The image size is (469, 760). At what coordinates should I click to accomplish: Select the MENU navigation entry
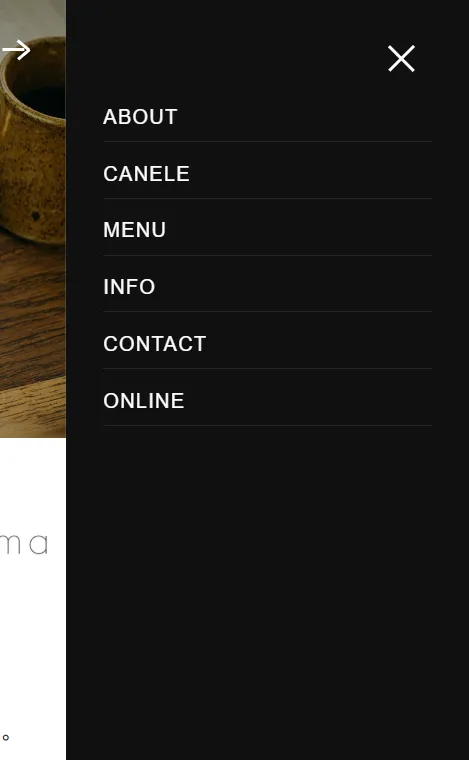point(134,230)
